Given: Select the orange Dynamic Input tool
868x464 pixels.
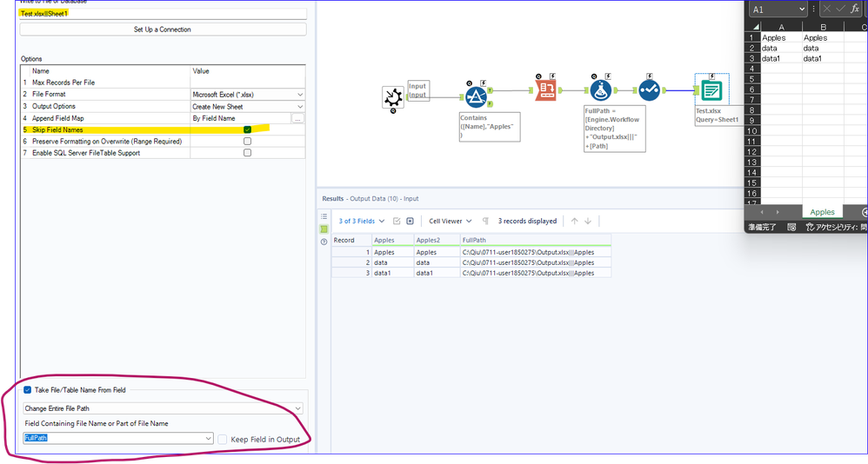Looking at the screenshot, I should coord(546,90).
